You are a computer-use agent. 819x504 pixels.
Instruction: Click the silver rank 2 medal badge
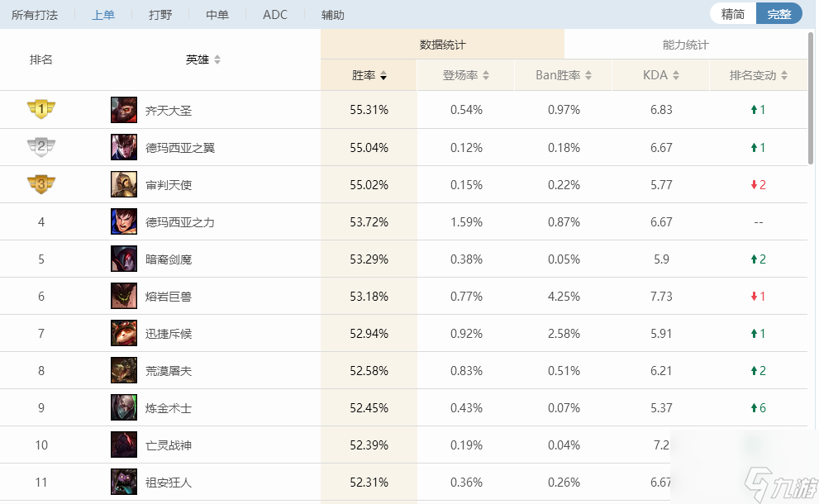(41, 147)
